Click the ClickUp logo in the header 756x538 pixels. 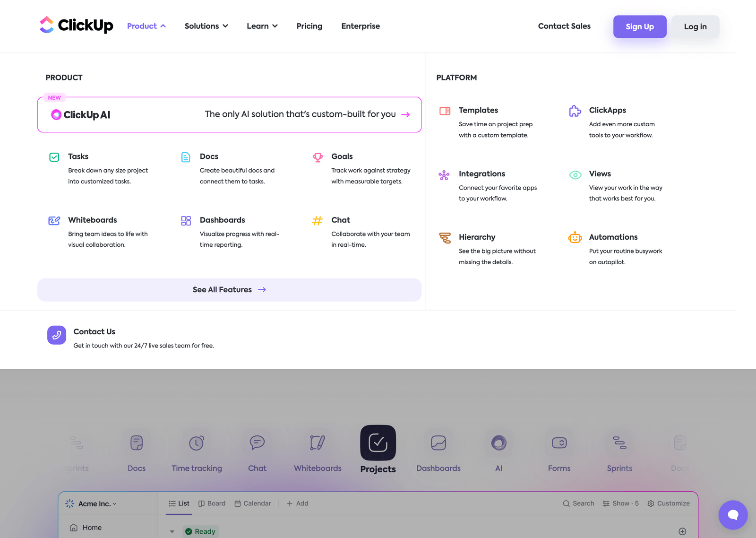tap(76, 25)
